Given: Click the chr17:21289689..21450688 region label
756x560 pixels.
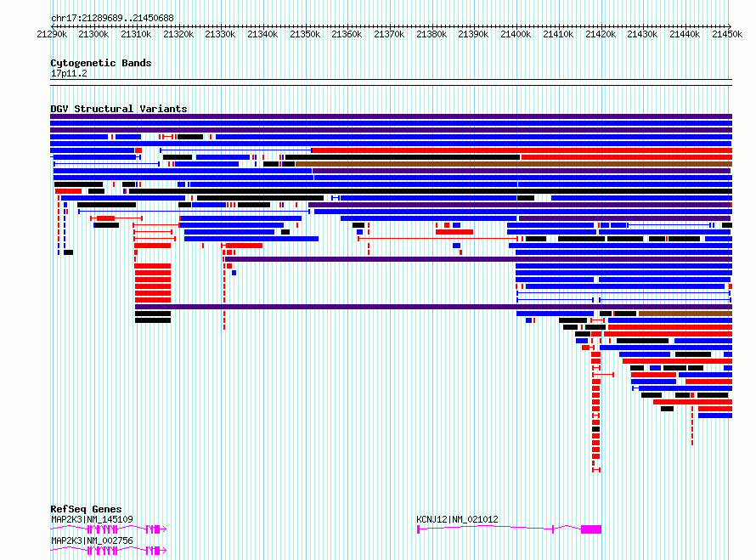Looking at the screenshot, I should 112,19.
